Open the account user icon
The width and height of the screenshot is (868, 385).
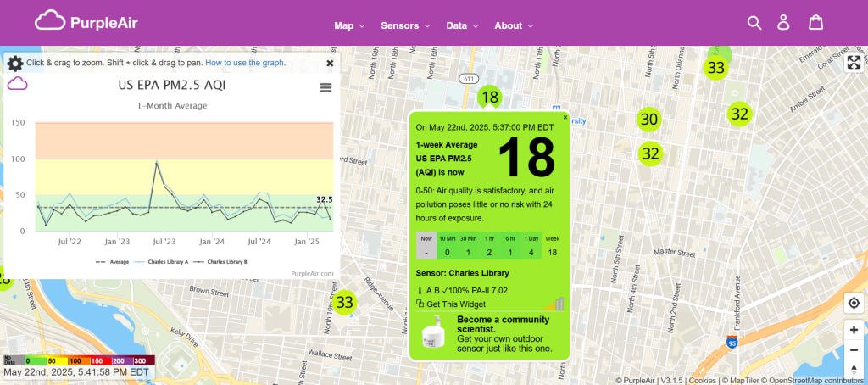(x=783, y=23)
